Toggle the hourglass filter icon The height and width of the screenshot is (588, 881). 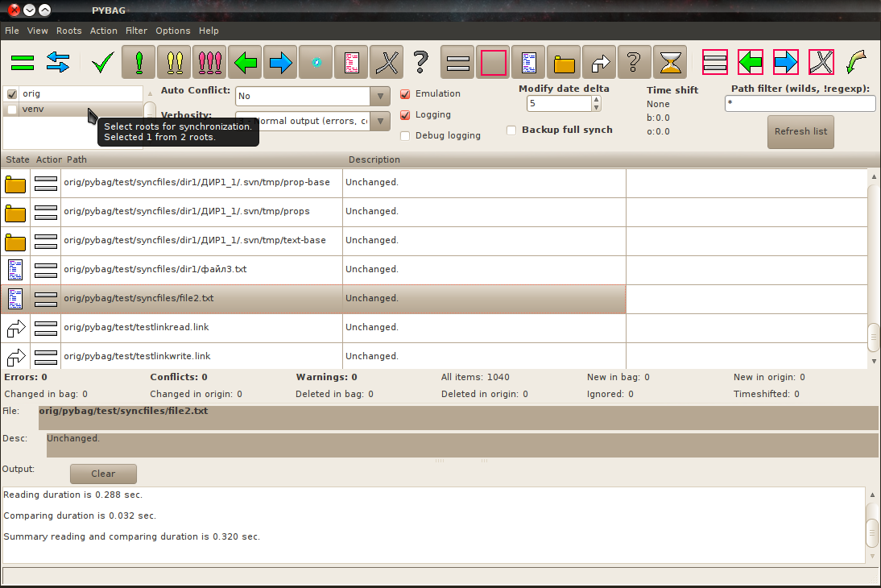click(x=670, y=62)
